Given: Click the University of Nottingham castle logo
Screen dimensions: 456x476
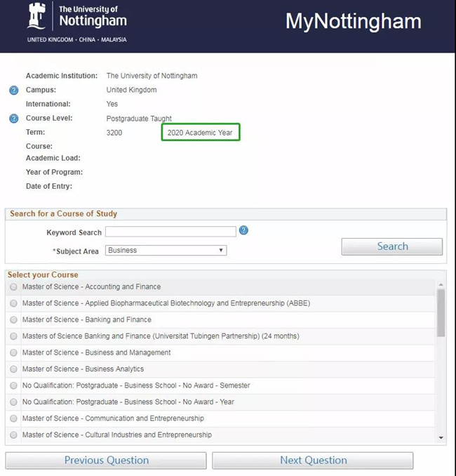Looking at the screenshot, I should click(36, 15).
